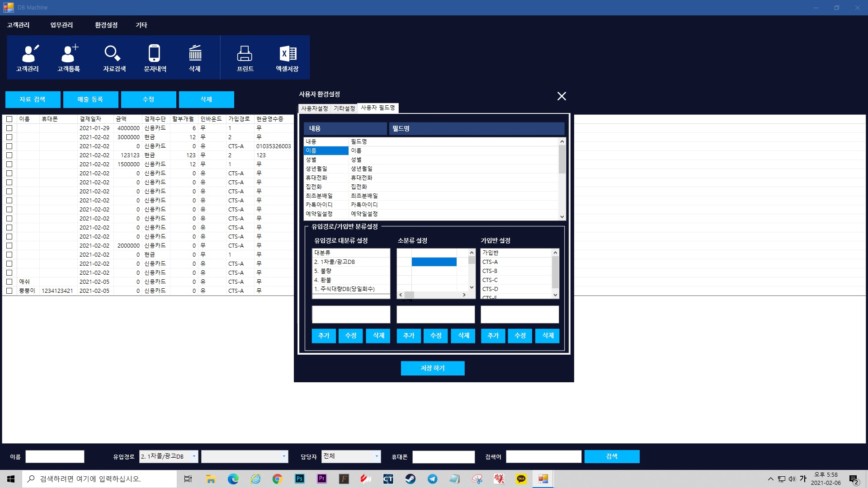Image resolution: width=868 pixels, height=488 pixels.
Task: Click the 저장 하기 button
Action: pyautogui.click(x=433, y=368)
